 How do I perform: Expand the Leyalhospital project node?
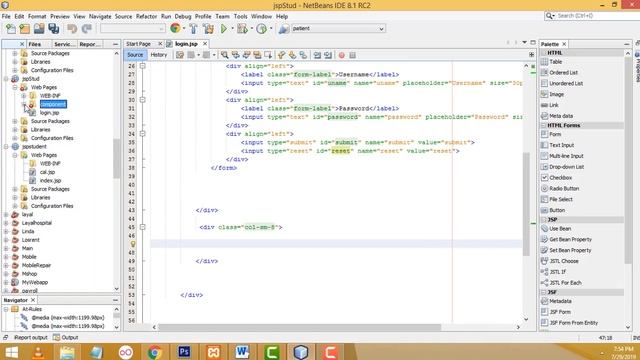click(6, 223)
